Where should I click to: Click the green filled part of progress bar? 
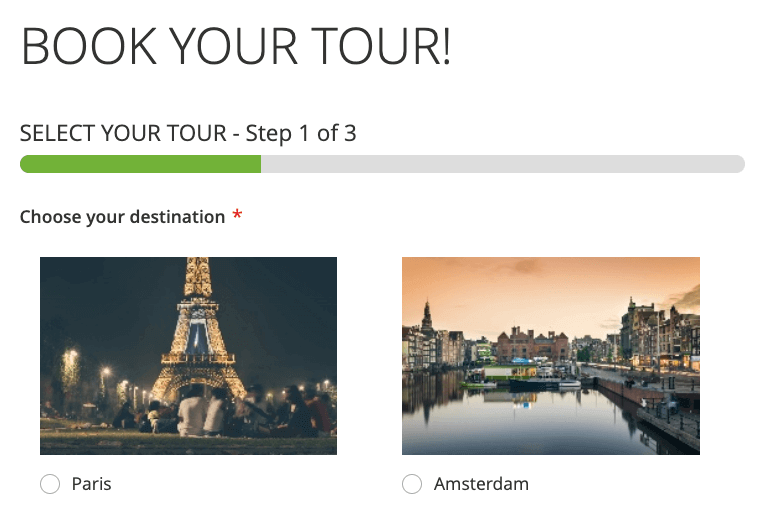tap(140, 165)
